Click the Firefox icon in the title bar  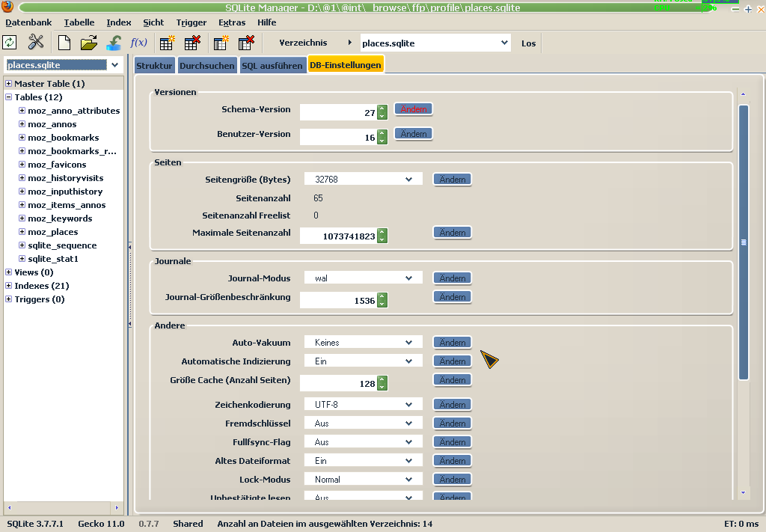coord(7,8)
